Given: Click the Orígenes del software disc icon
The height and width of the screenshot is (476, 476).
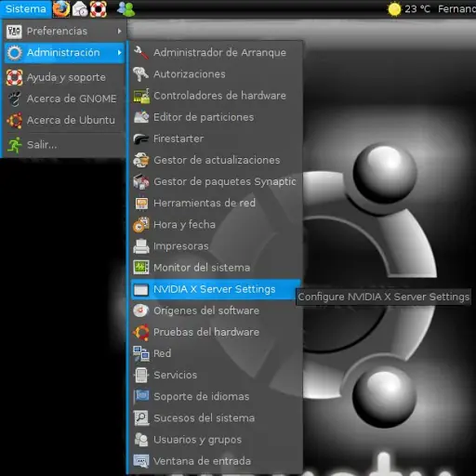Looking at the screenshot, I should pos(141,311).
